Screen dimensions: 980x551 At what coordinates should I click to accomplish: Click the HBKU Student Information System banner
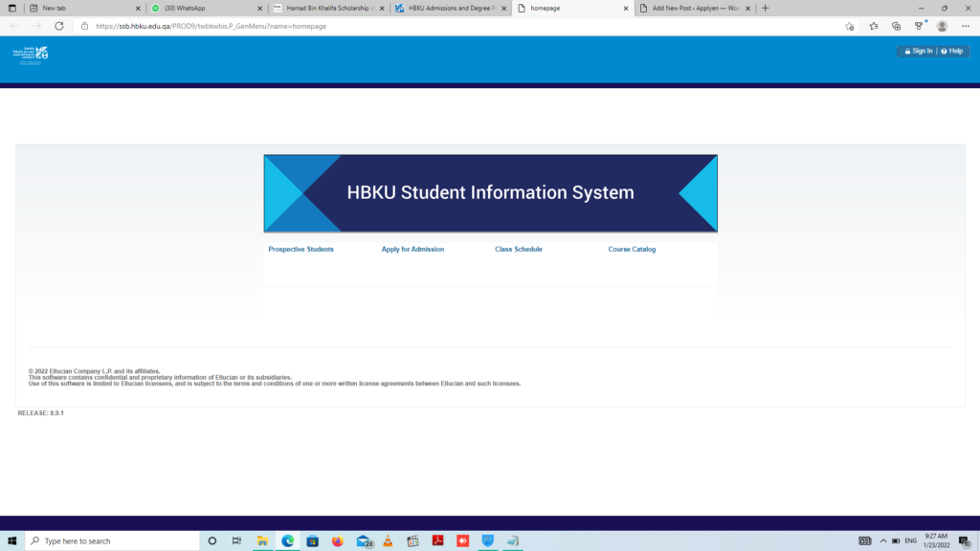point(491,193)
